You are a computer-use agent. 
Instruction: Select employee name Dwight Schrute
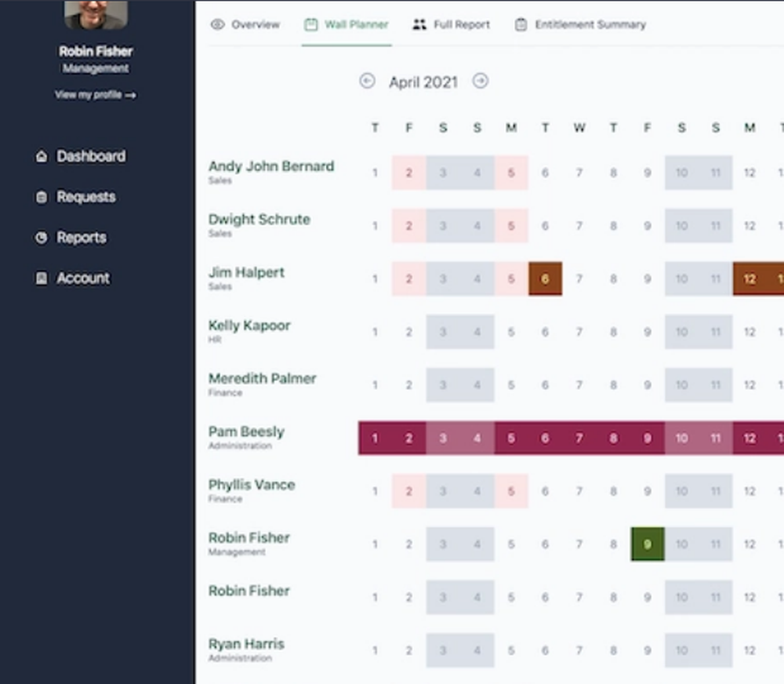[x=259, y=220]
